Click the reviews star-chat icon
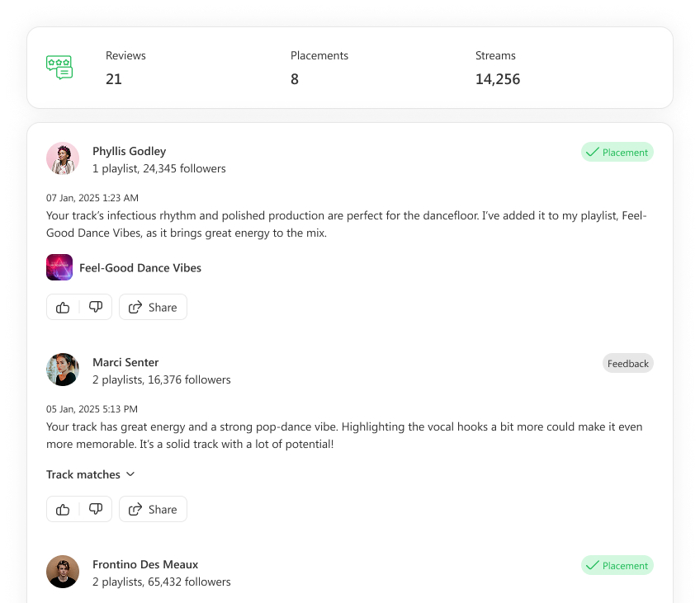700x603 pixels. click(59, 68)
